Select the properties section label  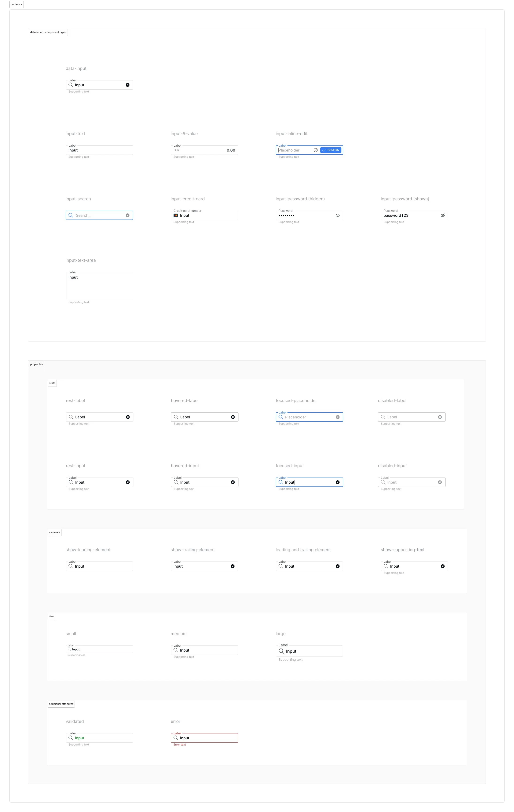(36, 364)
